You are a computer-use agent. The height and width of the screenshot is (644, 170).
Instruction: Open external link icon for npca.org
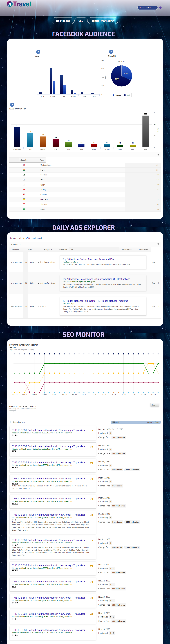tap(39, 306)
